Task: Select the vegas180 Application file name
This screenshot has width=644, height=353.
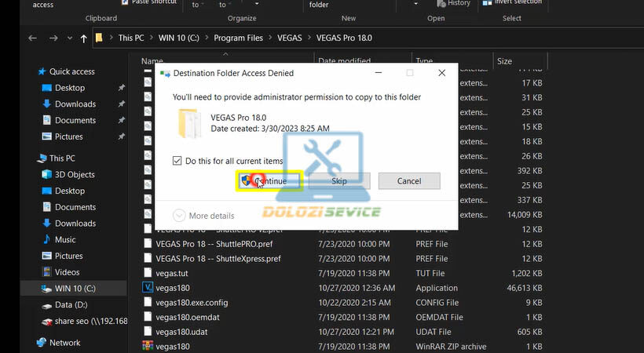Action: 173,288
